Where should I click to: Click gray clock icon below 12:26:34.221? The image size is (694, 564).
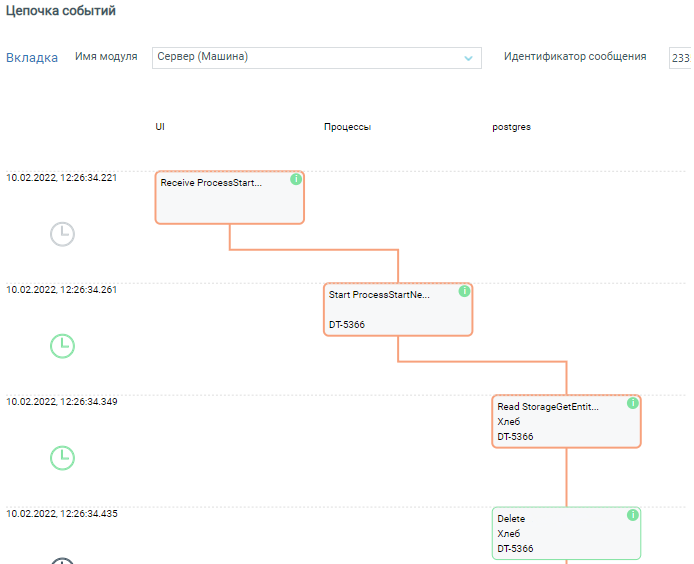(x=62, y=234)
